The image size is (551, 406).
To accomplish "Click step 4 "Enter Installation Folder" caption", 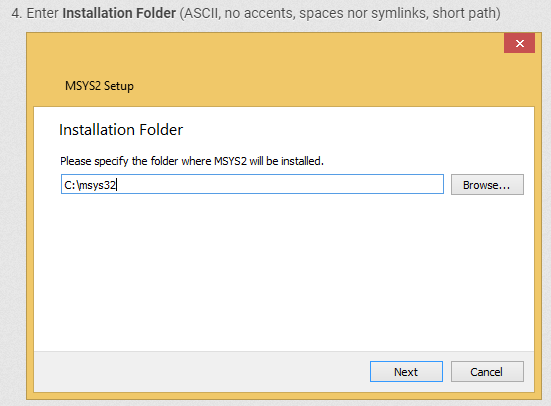I will [256, 13].
